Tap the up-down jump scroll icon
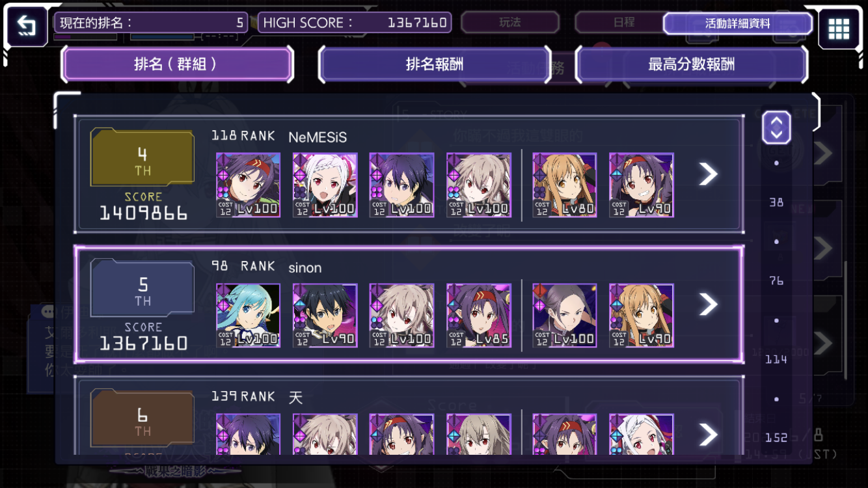The height and width of the screenshot is (488, 868). click(776, 127)
